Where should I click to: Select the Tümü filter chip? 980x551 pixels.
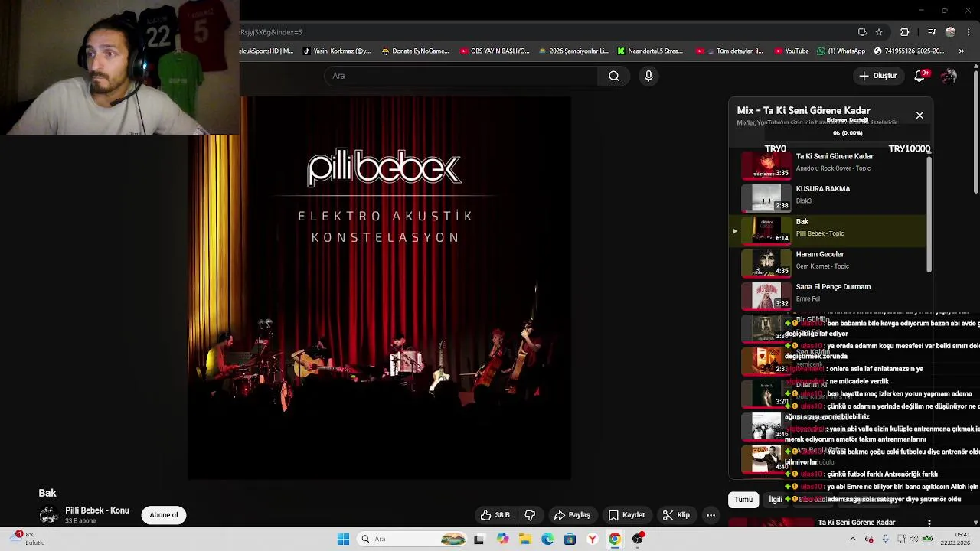pyautogui.click(x=743, y=500)
